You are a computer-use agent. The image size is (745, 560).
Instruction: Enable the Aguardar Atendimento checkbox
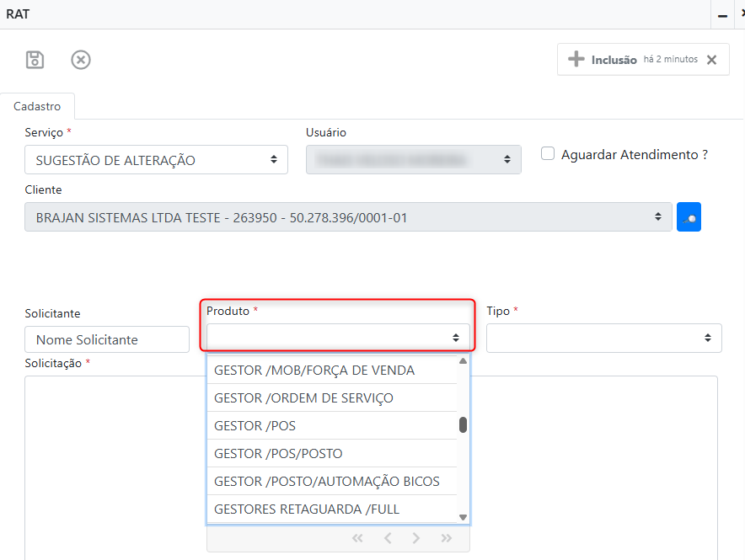coord(548,154)
